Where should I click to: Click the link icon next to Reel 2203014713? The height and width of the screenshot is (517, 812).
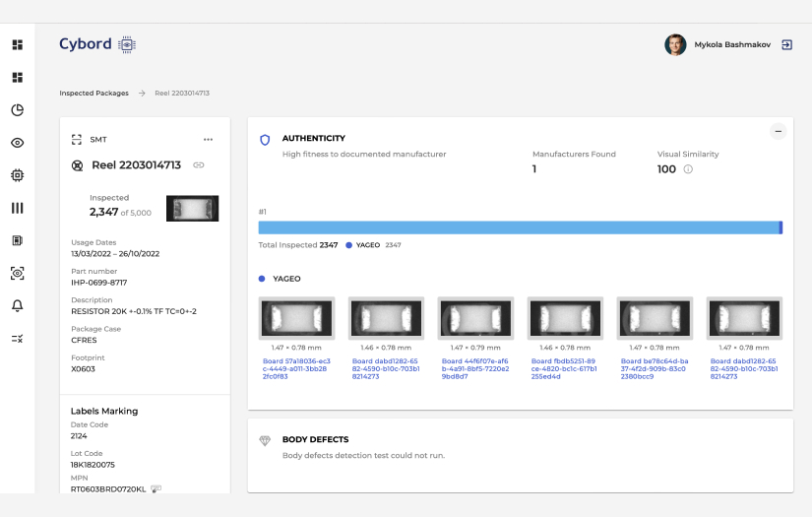point(199,165)
